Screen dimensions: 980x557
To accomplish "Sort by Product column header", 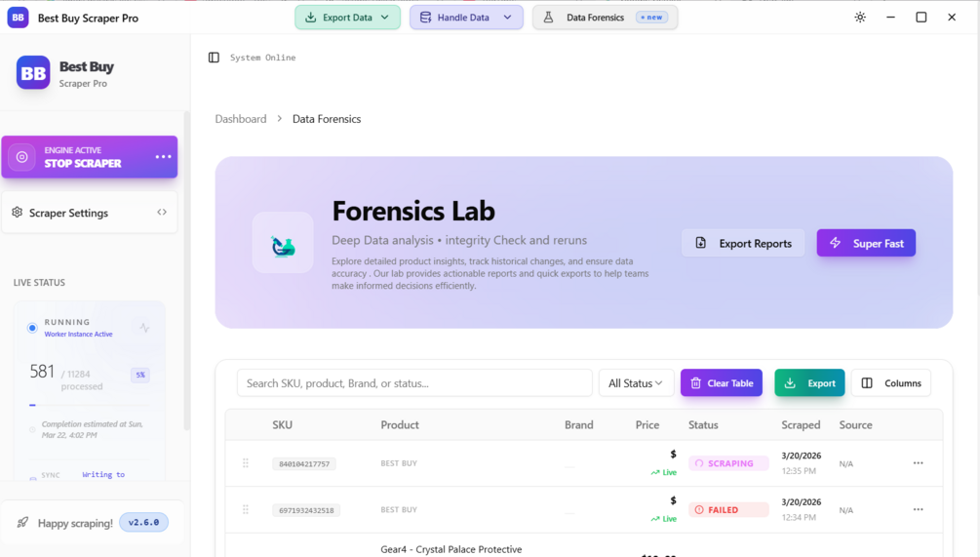I will click(400, 425).
